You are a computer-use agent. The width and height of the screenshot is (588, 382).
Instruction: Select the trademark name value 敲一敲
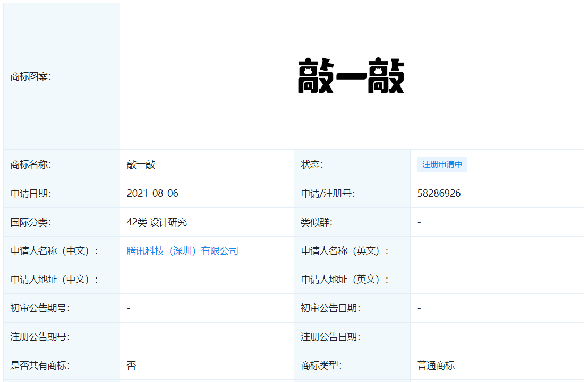click(141, 164)
